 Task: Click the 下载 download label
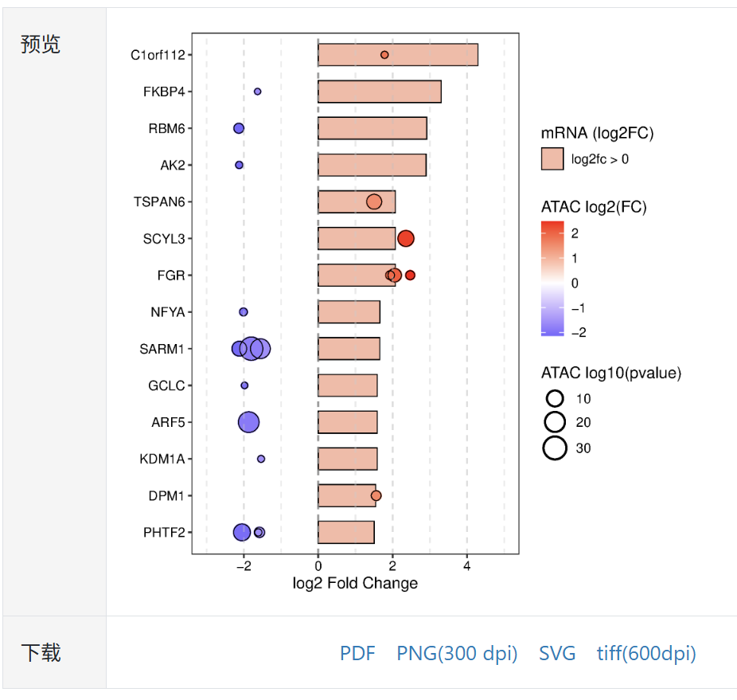41,653
